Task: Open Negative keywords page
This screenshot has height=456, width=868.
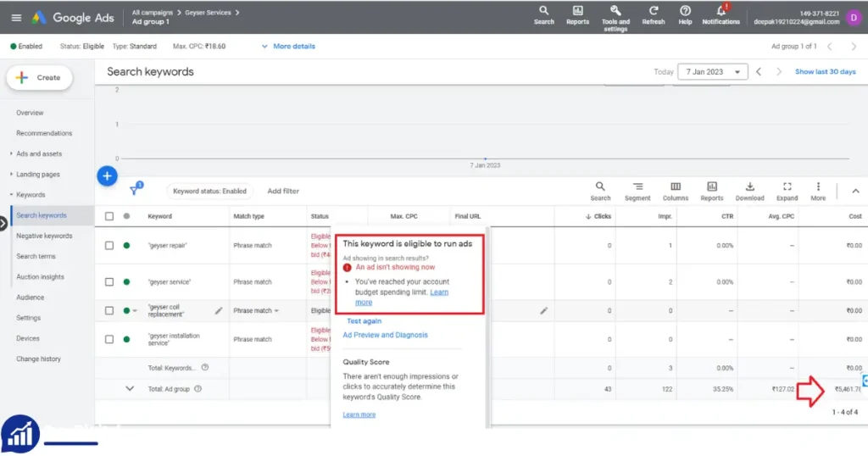Action: (44, 236)
